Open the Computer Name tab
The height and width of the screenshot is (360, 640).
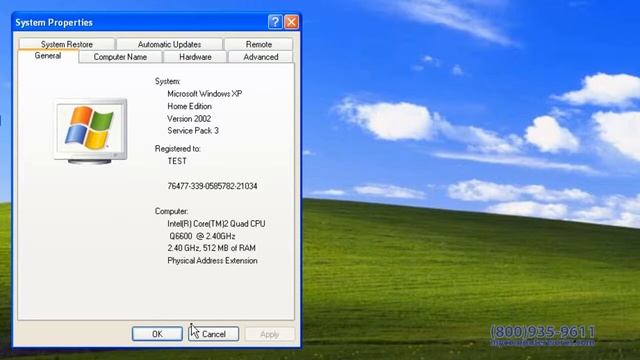click(120, 57)
